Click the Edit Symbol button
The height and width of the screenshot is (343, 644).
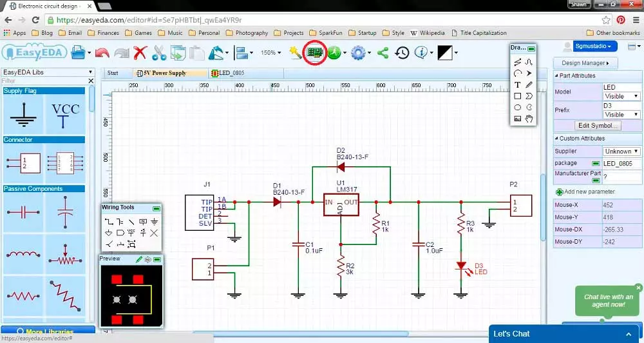[x=598, y=126]
